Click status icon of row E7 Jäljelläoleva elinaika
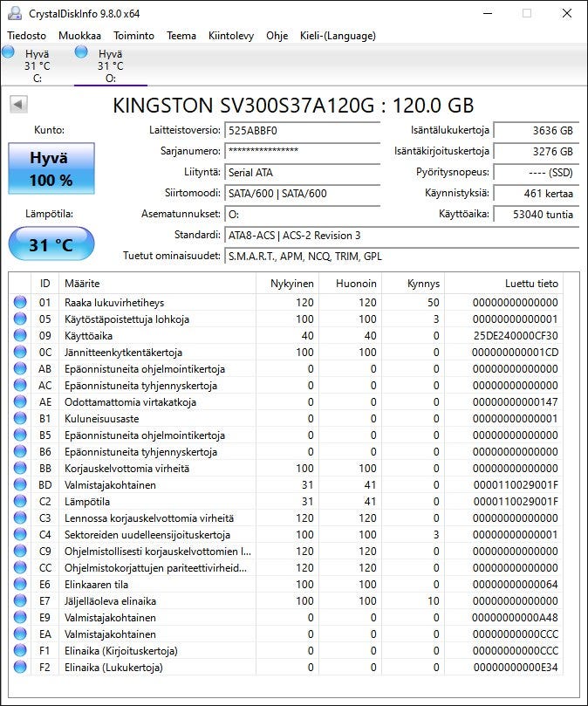Image resolution: width=588 pixels, height=706 pixels. pos(20,600)
